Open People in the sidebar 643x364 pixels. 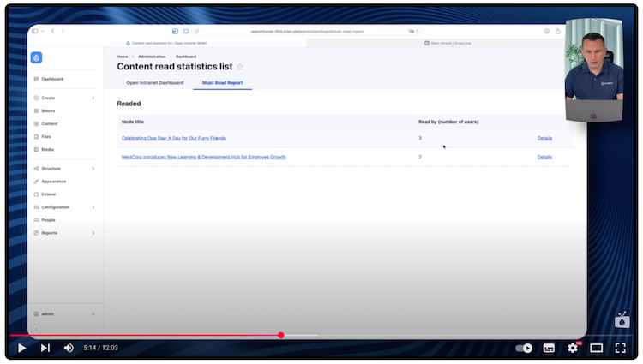coord(48,220)
